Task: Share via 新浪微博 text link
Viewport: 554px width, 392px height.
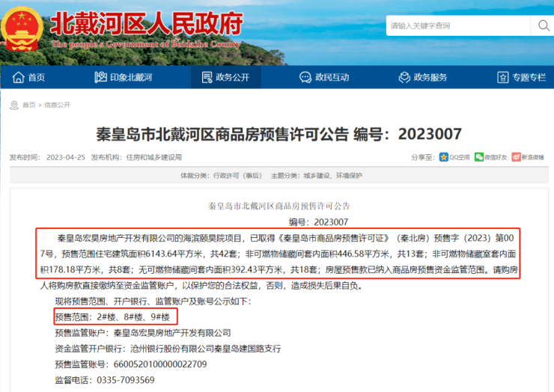Action: coord(533,157)
